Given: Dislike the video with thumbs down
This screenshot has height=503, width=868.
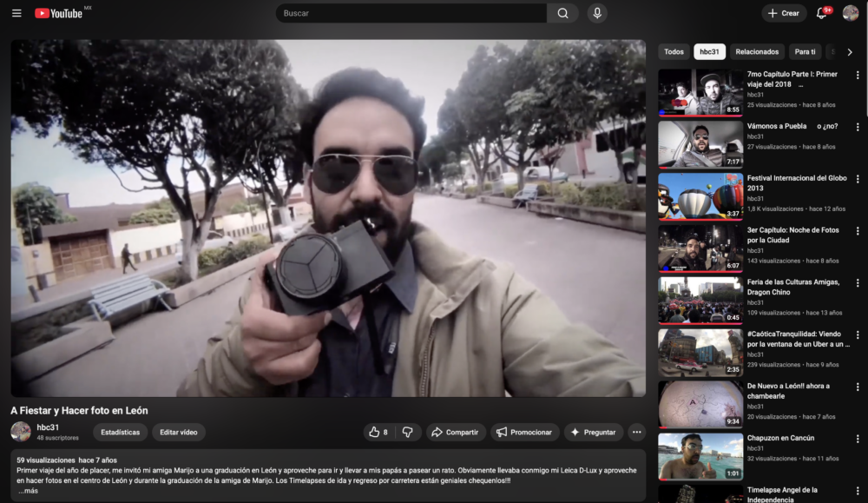Looking at the screenshot, I should [x=408, y=432].
